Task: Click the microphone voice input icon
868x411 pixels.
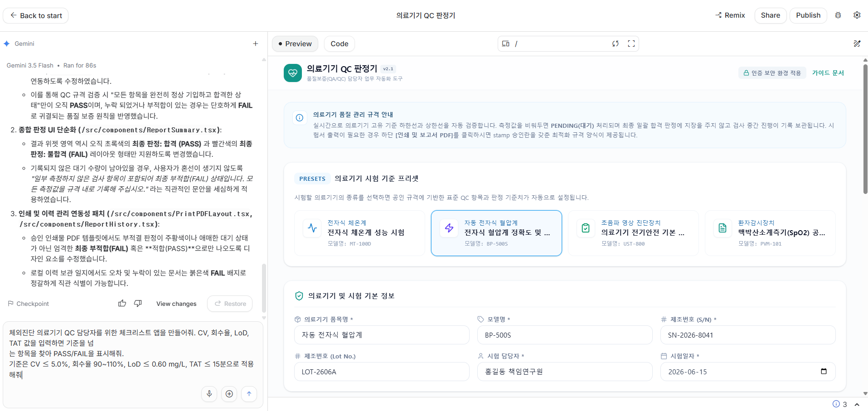Action: [x=209, y=394]
